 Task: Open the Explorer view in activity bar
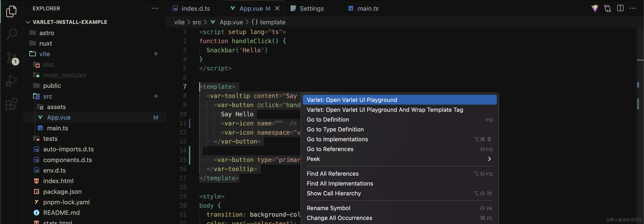tap(11, 11)
